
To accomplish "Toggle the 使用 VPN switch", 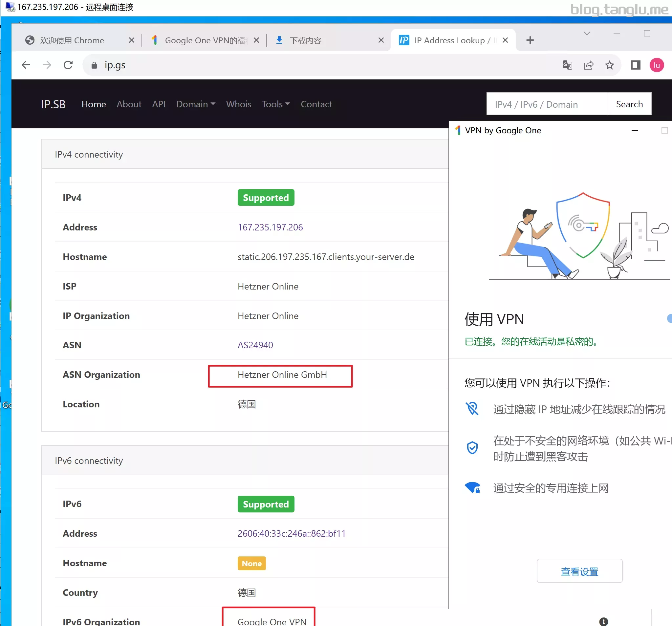I will [x=669, y=318].
